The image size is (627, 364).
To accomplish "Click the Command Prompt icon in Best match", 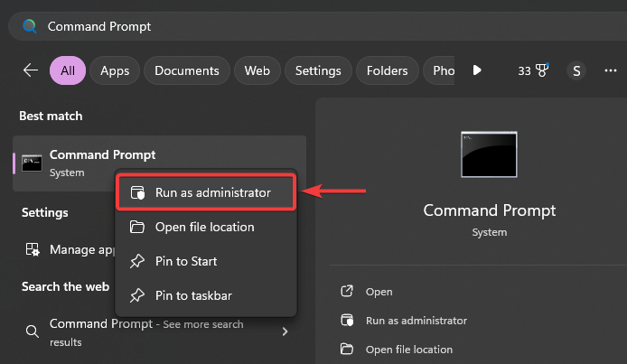I will coord(32,163).
